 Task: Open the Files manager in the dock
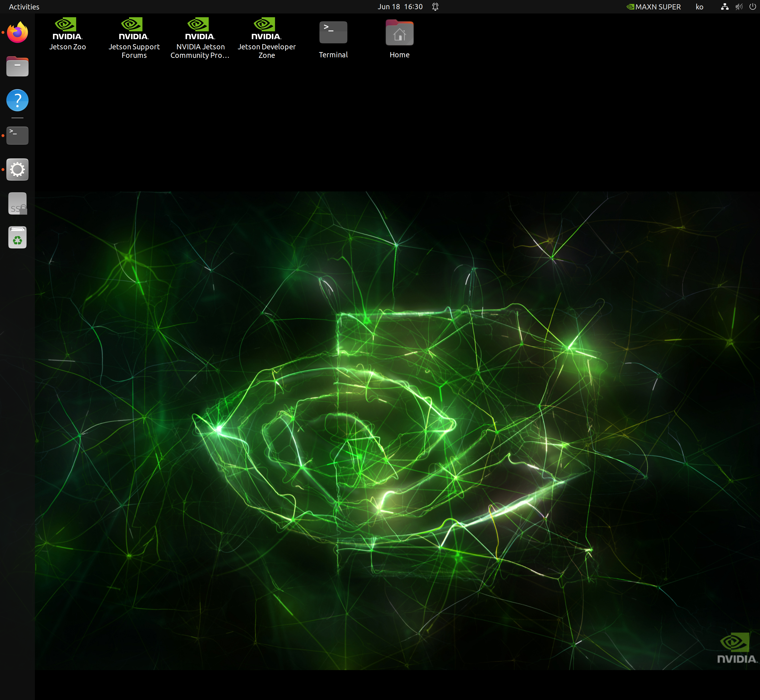tap(17, 67)
